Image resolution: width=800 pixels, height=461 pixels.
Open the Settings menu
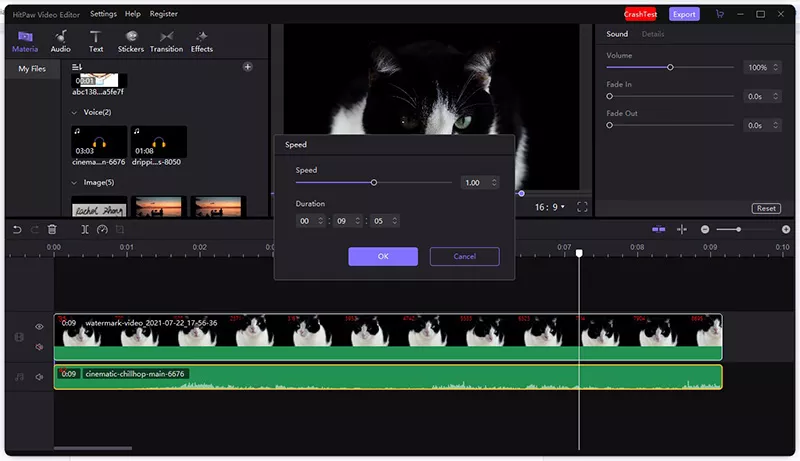click(x=103, y=14)
